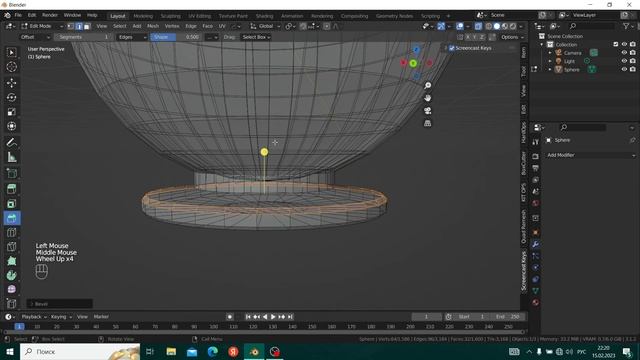Open the Edit Mode dropdown
This screenshot has width=640, height=360.
click(42, 26)
